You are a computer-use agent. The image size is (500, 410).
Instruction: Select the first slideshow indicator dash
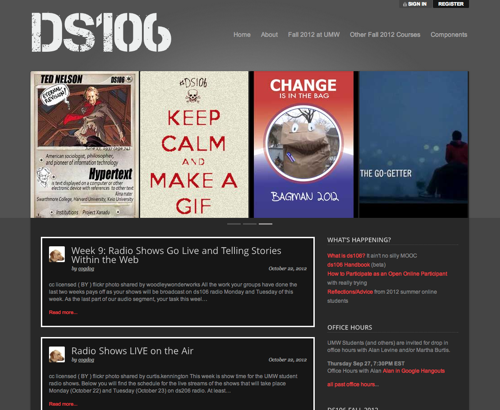click(234, 224)
